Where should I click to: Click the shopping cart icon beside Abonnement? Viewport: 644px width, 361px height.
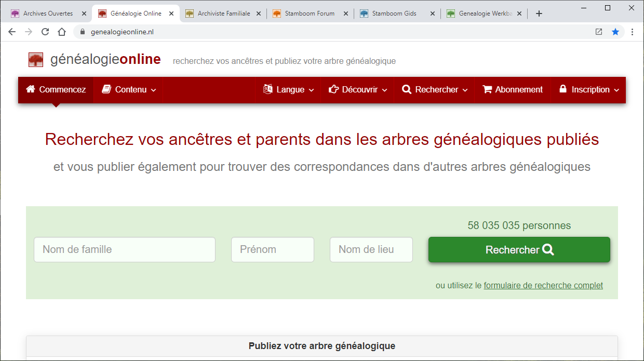tap(487, 89)
